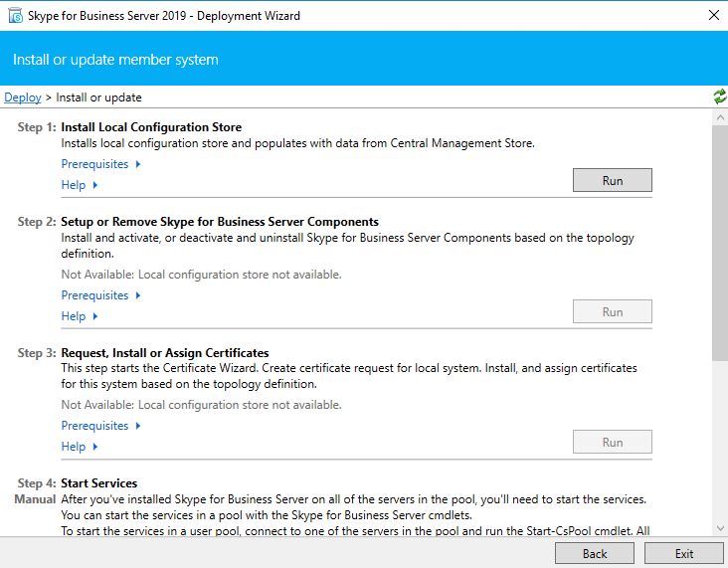Click 'Request, Install or Assign Certificates' heading
This screenshot has height=568, width=728.
tap(165, 352)
